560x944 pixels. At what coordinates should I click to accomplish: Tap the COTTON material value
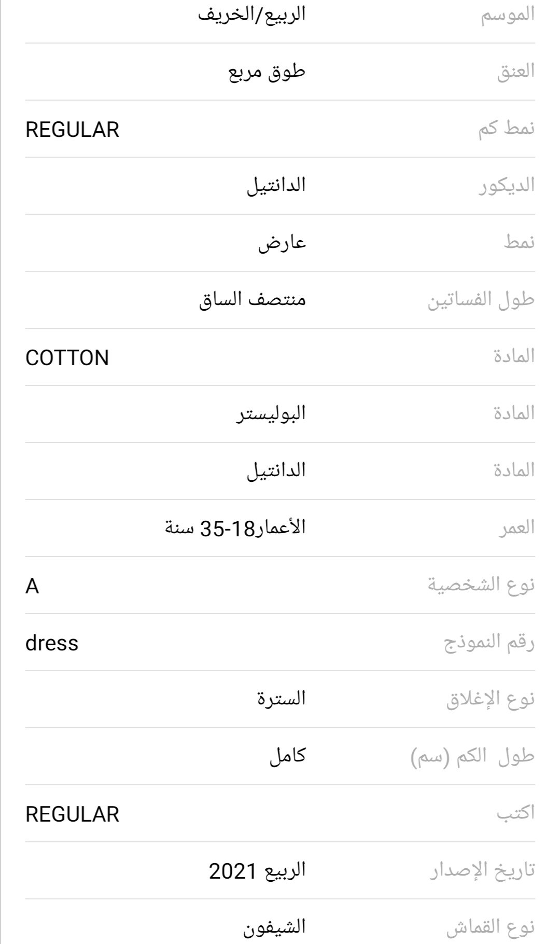click(67, 358)
